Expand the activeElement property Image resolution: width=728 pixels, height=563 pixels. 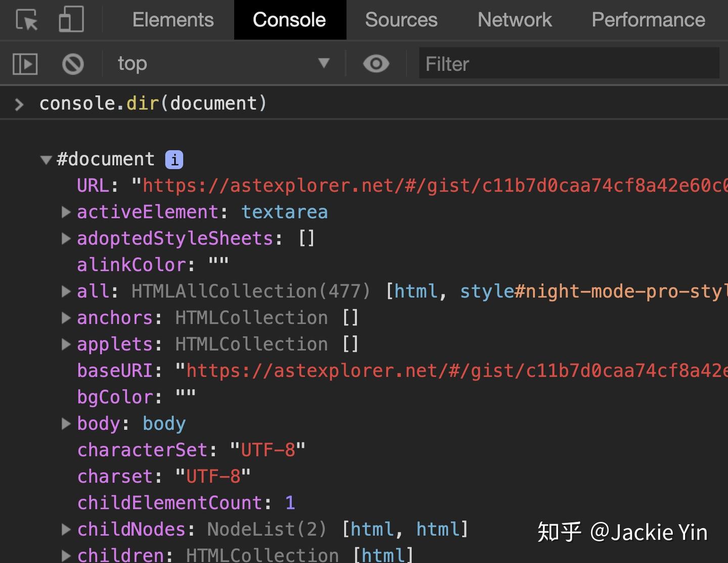pos(66,212)
